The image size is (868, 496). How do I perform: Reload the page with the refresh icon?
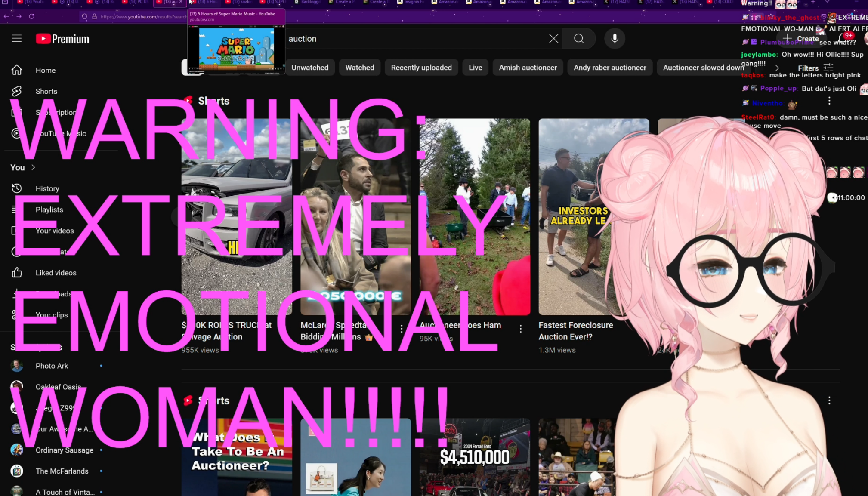[x=31, y=16]
